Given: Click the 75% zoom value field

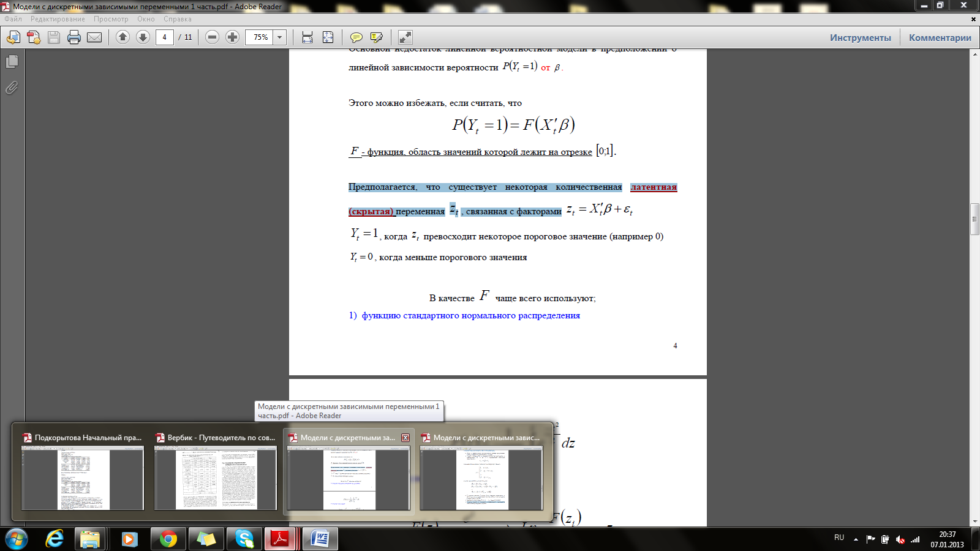Looking at the screenshot, I should [260, 37].
